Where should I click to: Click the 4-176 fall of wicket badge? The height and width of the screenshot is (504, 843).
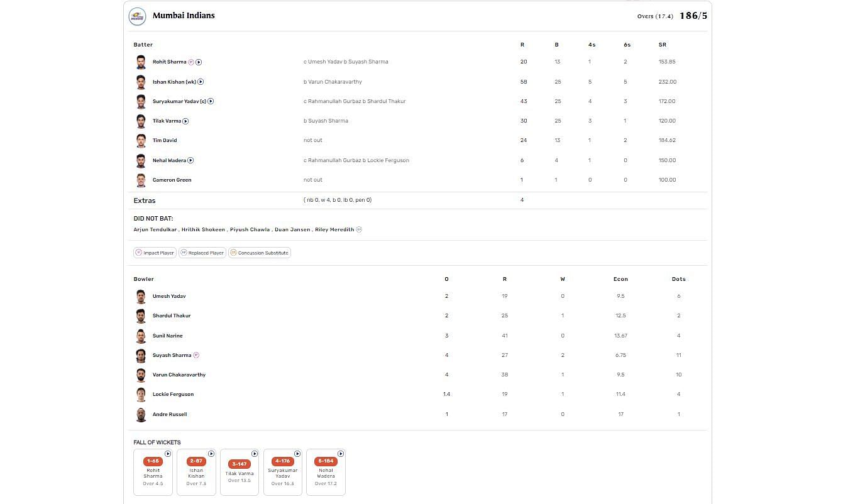point(282,461)
